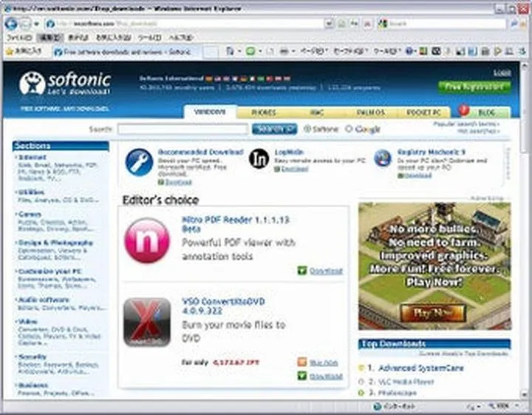Expand the address bar URL dropdown
532x415 pixels.
point(328,24)
